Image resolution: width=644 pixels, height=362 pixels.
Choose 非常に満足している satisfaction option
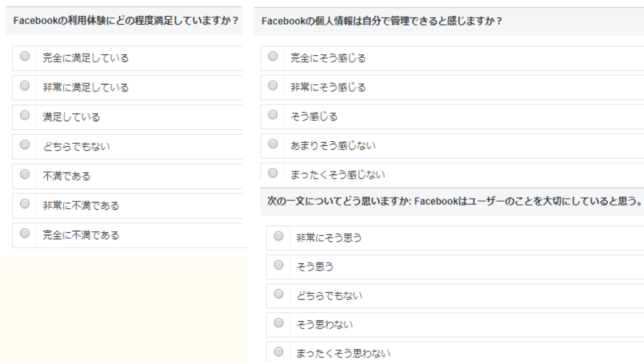coord(25,86)
